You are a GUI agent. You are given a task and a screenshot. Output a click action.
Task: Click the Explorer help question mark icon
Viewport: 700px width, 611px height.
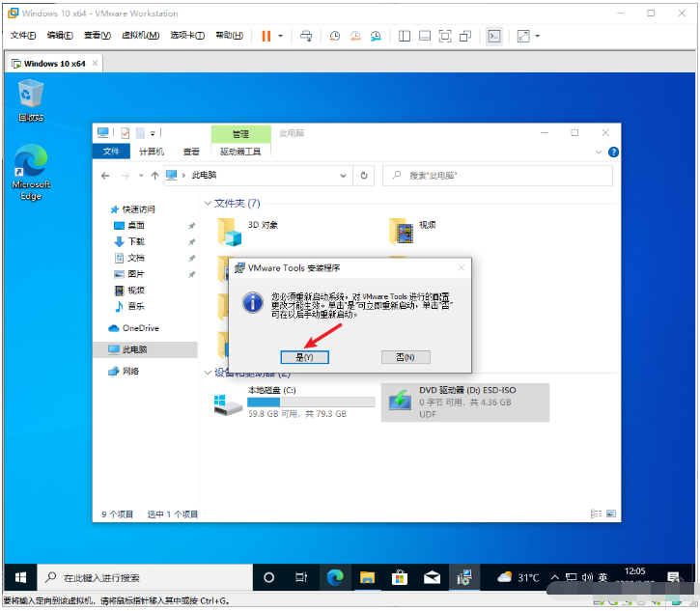click(x=613, y=153)
